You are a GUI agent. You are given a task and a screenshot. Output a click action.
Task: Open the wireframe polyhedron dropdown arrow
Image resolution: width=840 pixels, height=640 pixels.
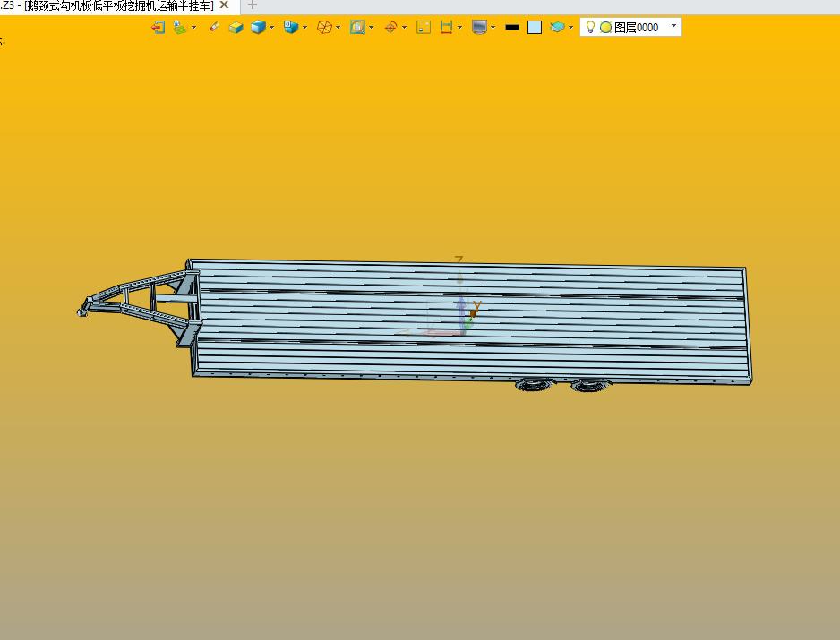tap(338, 28)
